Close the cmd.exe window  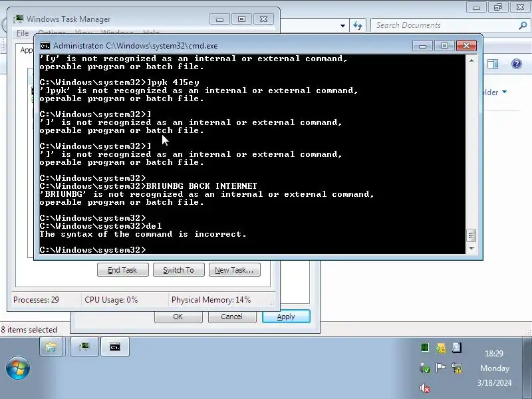point(466,46)
